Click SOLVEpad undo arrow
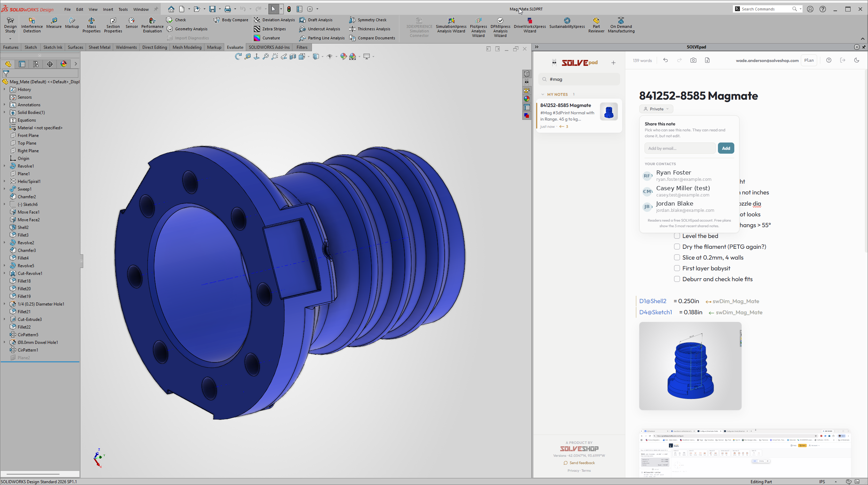 point(665,60)
